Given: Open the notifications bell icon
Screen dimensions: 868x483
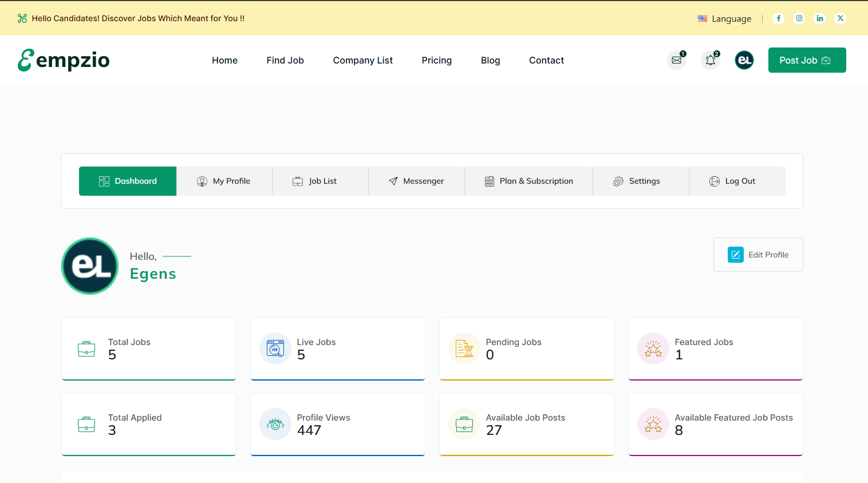Looking at the screenshot, I should 711,60.
